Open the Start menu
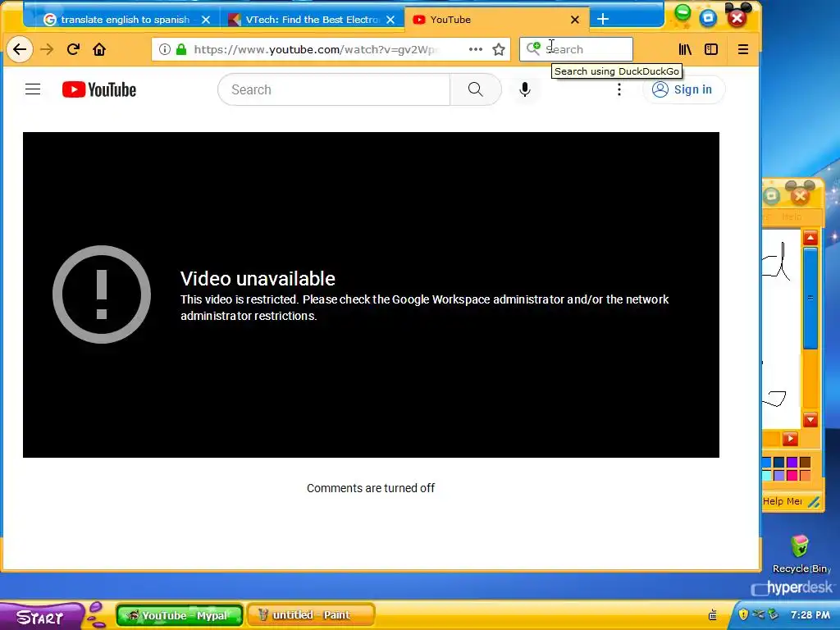Viewport: 840px width, 630px height. [x=41, y=617]
